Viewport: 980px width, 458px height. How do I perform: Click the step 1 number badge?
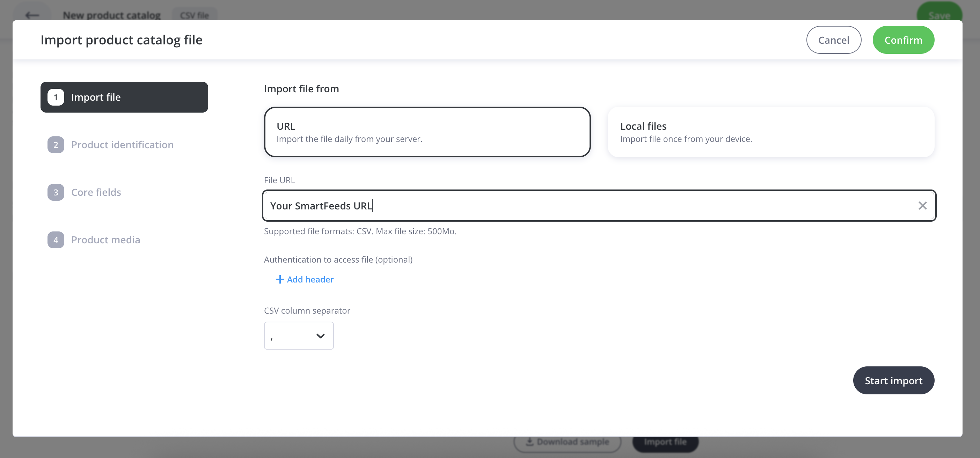point(56,97)
